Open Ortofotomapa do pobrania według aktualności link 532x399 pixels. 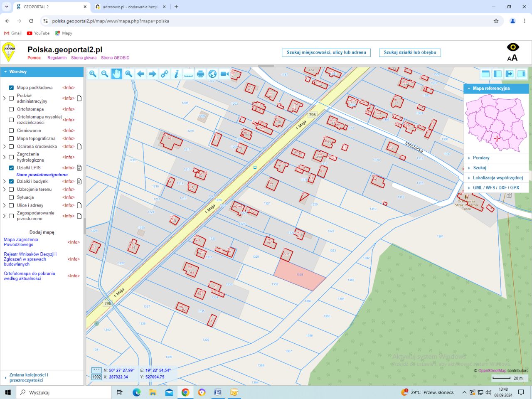click(29, 276)
